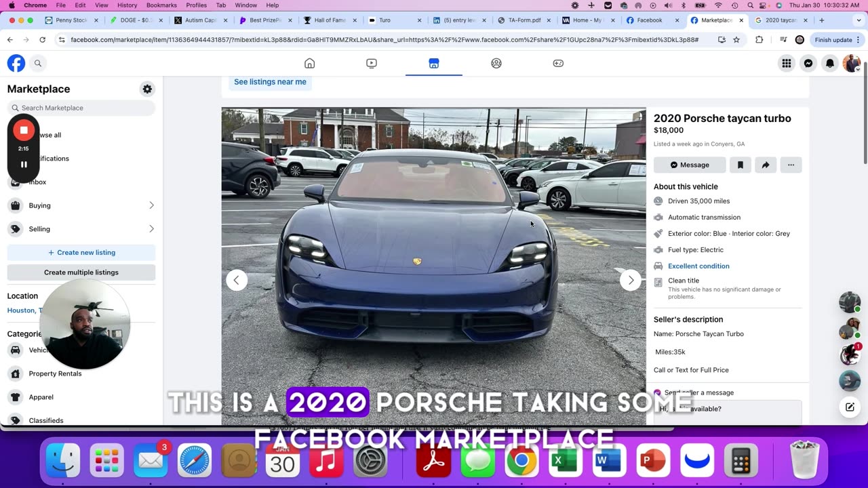
Task: Share the Porsche listing with arrow icon
Action: click(x=766, y=165)
